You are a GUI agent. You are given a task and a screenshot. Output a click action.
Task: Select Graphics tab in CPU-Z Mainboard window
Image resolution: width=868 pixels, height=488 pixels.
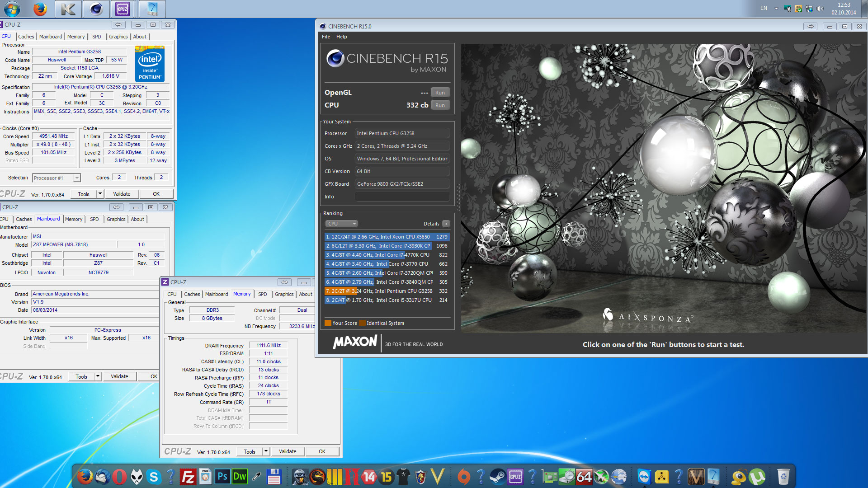tap(116, 219)
